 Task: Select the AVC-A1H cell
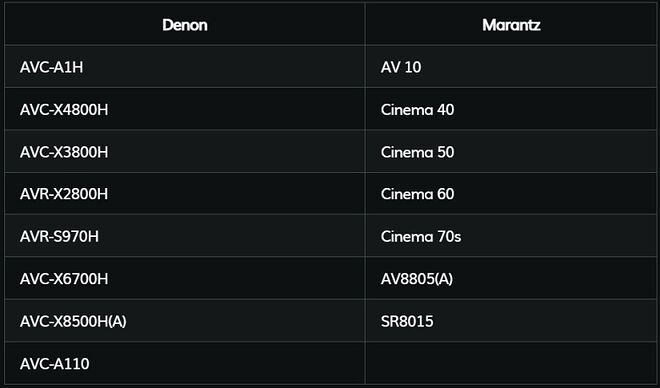tap(185, 66)
